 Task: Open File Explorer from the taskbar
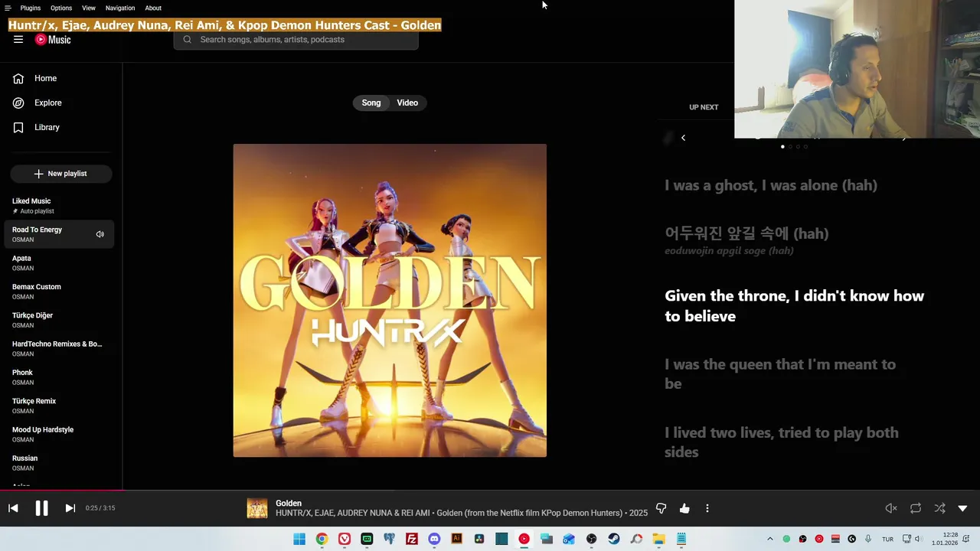pyautogui.click(x=658, y=539)
